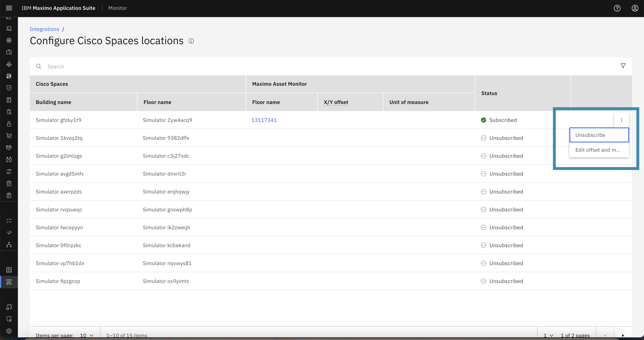Select the Simulator gfz6y1t9 building cell
Viewport: 644px width, 340px height.
point(59,120)
